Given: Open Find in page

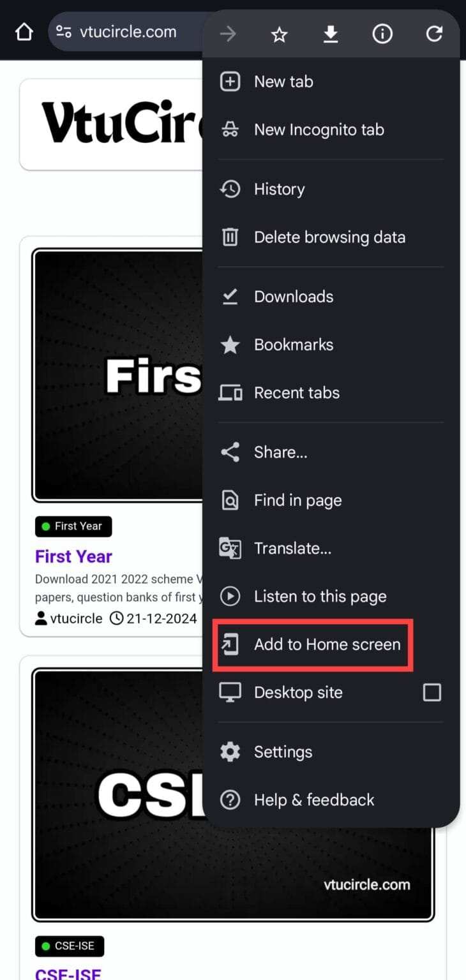Looking at the screenshot, I should click(331, 500).
